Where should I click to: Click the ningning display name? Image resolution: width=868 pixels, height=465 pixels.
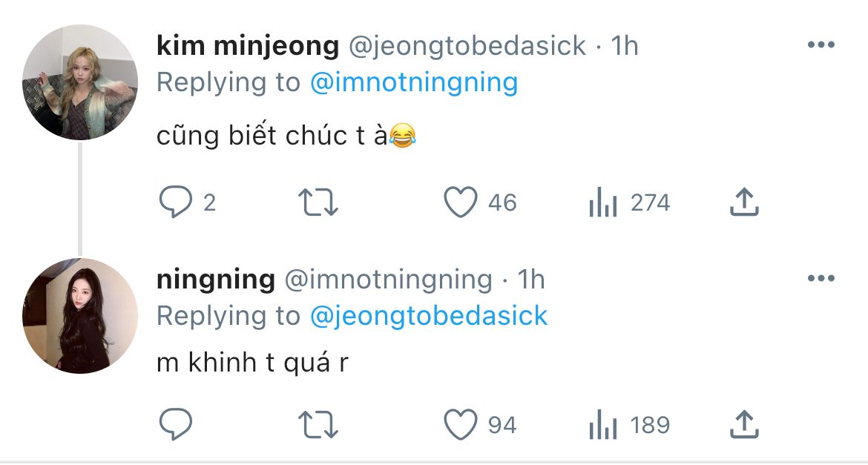click(x=216, y=280)
